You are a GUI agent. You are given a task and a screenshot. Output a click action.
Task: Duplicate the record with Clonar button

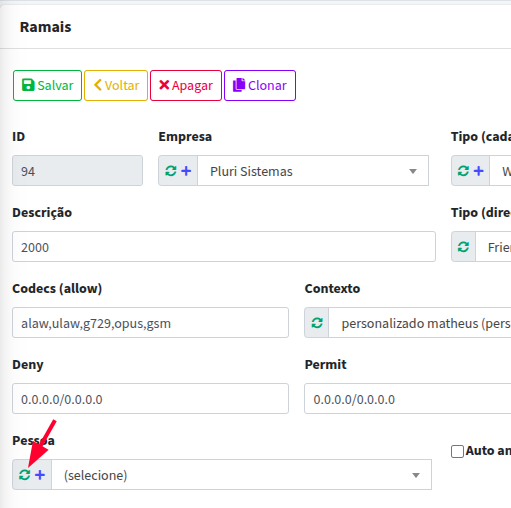pyautogui.click(x=260, y=85)
